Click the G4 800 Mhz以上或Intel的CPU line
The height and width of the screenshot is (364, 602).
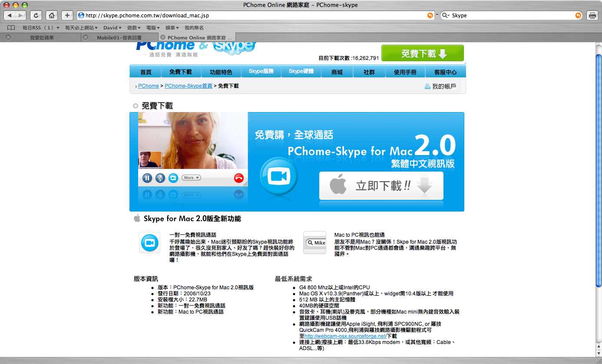click(334, 288)
